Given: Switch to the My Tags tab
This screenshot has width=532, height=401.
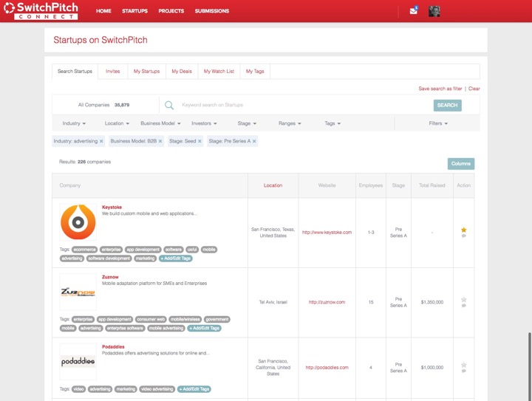Looking at the screenshot, I should tap(255, 71).
